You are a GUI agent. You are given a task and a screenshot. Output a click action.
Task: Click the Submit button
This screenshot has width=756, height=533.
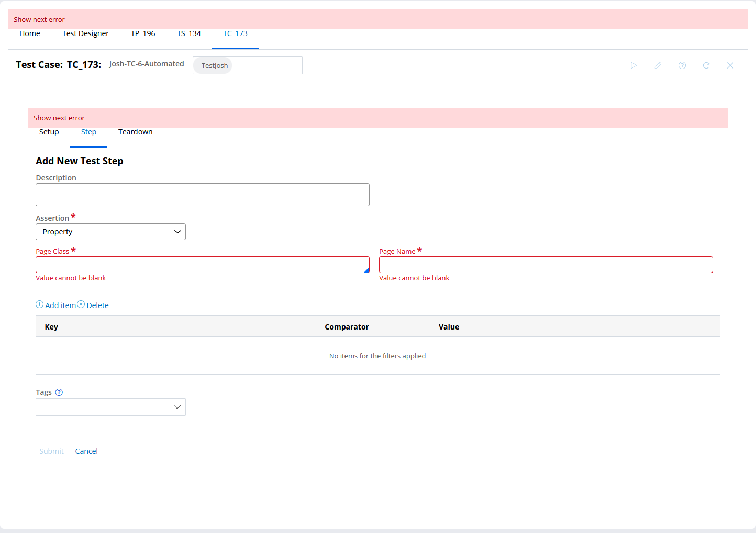click(51, 451)
